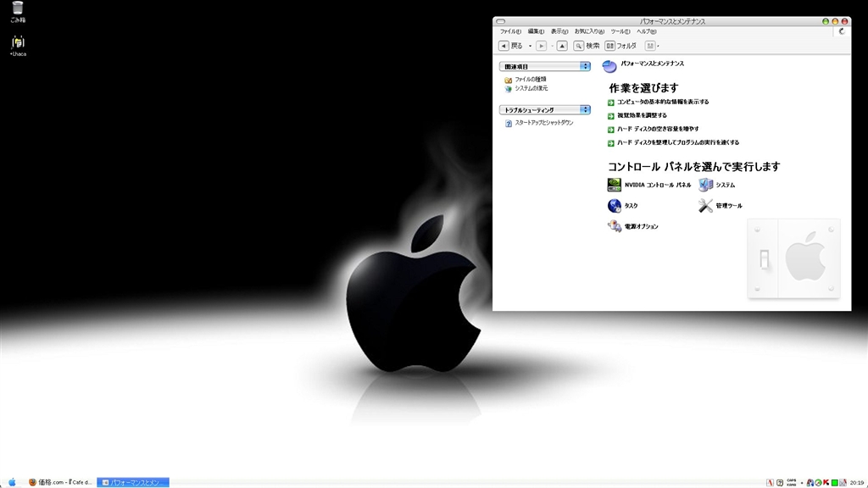Click the taskbar clock showing 20:19
Image resolution: width=868 pixels, height=488 pixels.
[856, 482]
